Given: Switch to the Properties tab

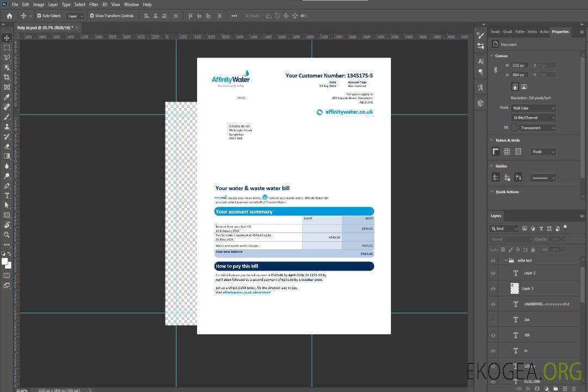Looking at the screenshot, I should click(x=560, y=32).
